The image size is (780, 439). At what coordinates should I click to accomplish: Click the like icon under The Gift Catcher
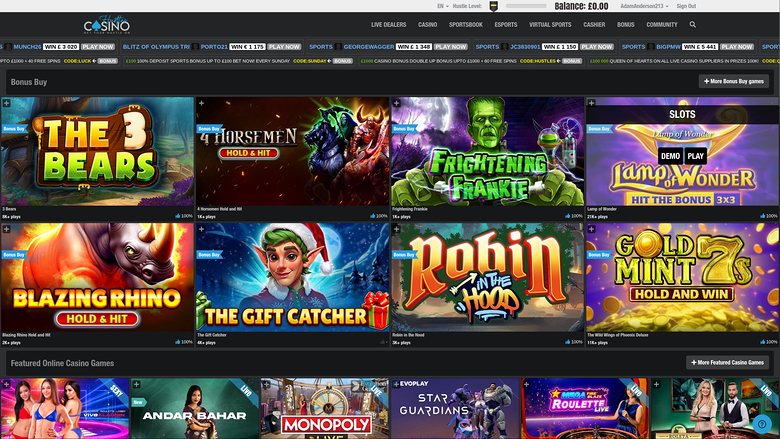coord(382,342)
